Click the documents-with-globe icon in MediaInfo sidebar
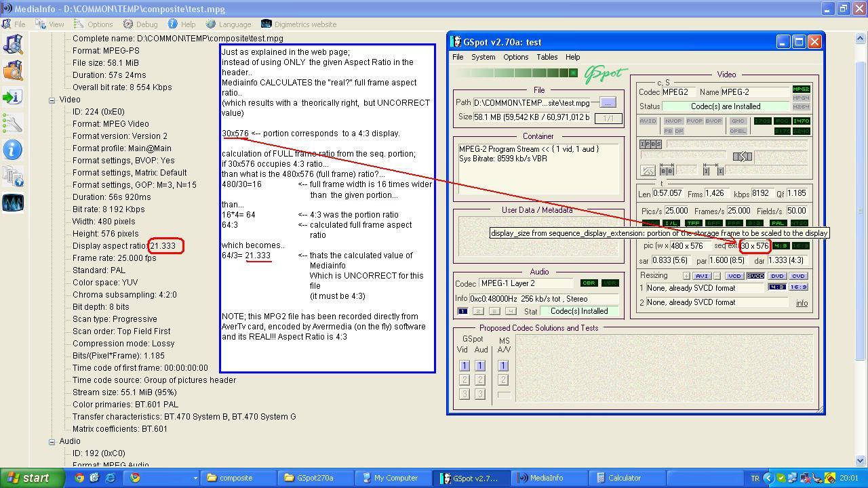This screenshot has height=488, width=868. (13, 176)
